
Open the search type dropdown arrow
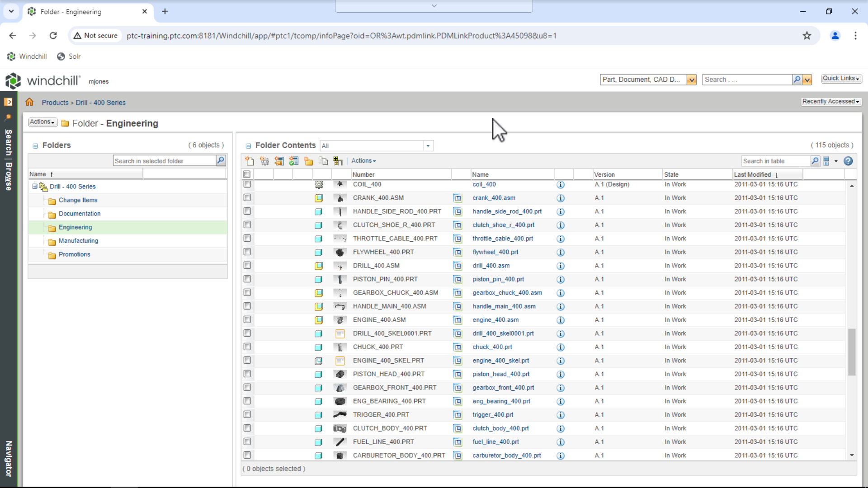point(691,80)
